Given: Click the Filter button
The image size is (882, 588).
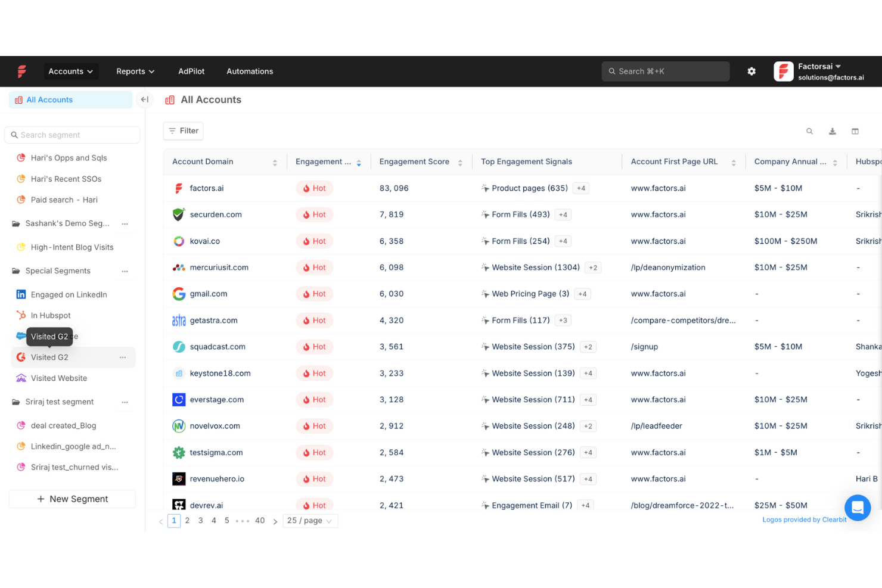Looking at the screenshot, I should pyautogui.click(x=183, y=131).
